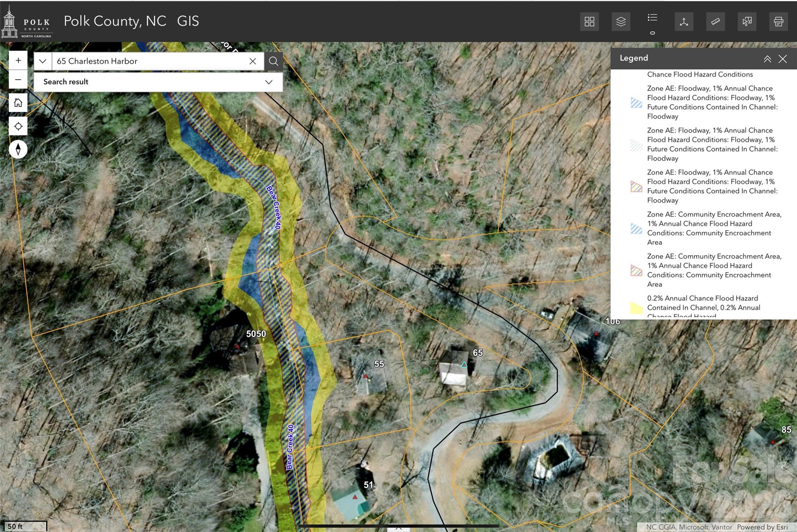Return to default home extent
The width and height of the screenshot is (797, 532).
tap(18, 103)
